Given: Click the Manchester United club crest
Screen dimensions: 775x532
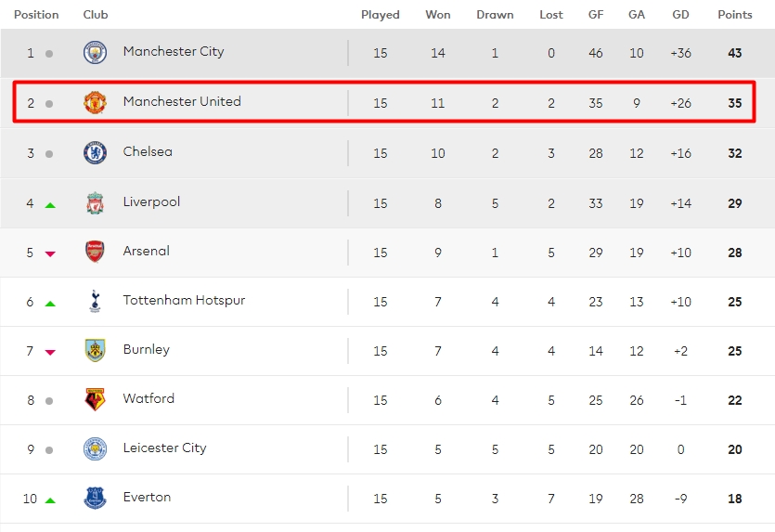Looking at the screenshot, I should point(95,102).
